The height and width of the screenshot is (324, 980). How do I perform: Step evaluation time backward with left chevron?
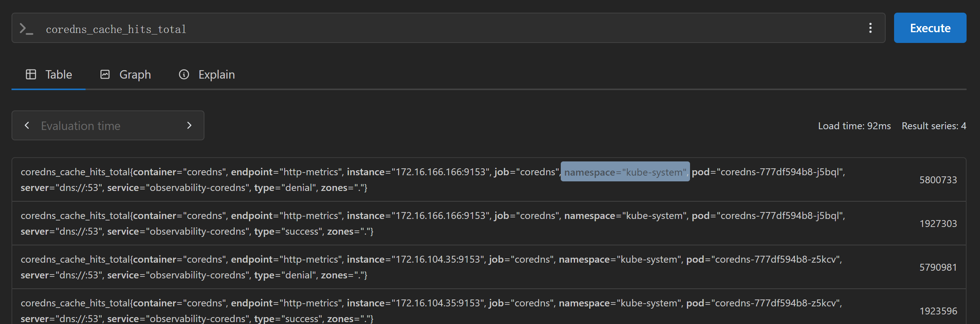pos(27,125)
